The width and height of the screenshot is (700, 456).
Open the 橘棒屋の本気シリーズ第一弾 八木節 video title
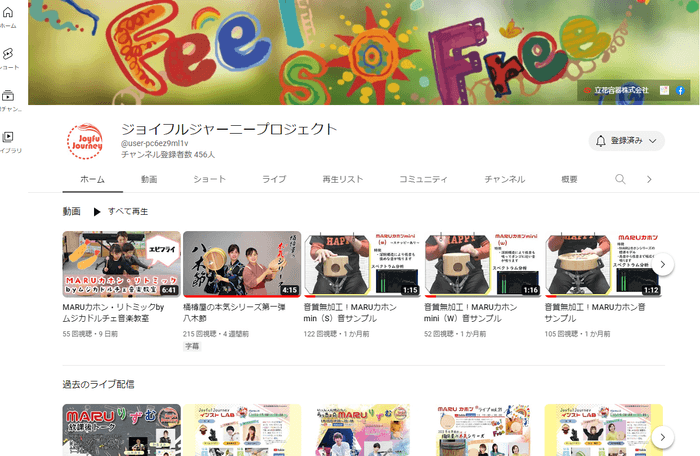click(x=240, y=313)
